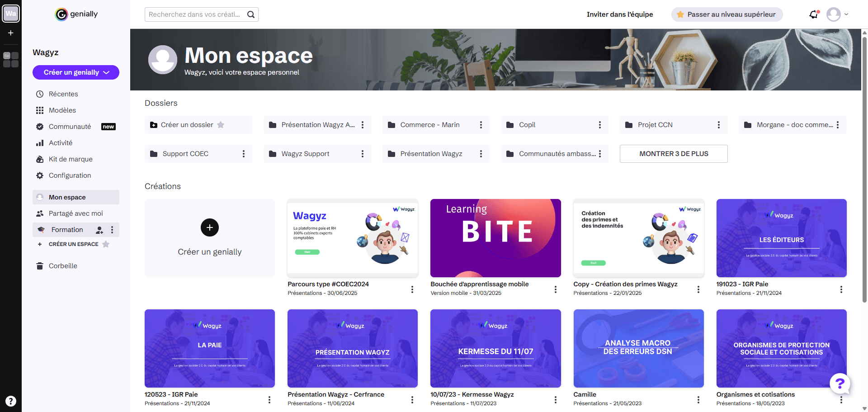
Task: Click Passer au niveau supérieur
Action: (x=727, y=14)
